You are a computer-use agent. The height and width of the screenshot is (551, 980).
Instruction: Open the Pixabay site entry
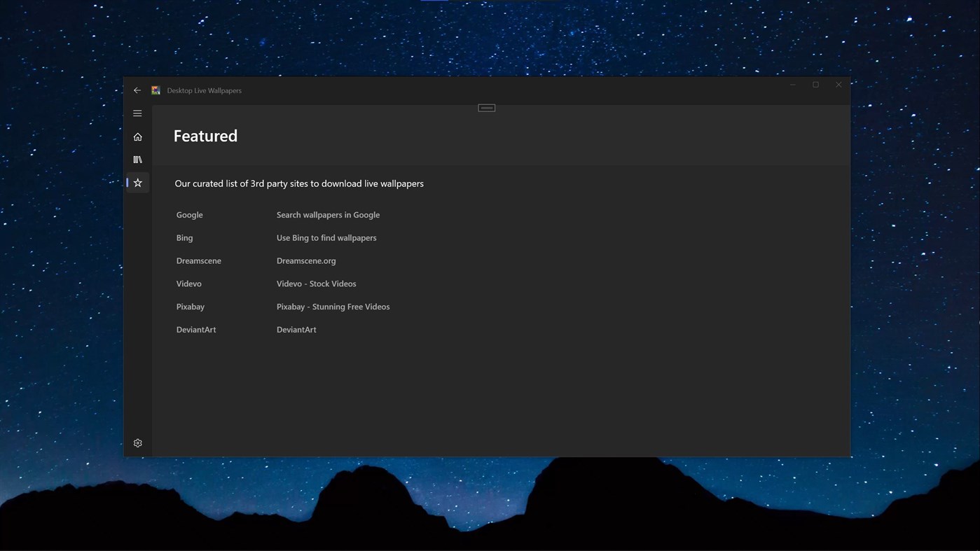point(191,307)
